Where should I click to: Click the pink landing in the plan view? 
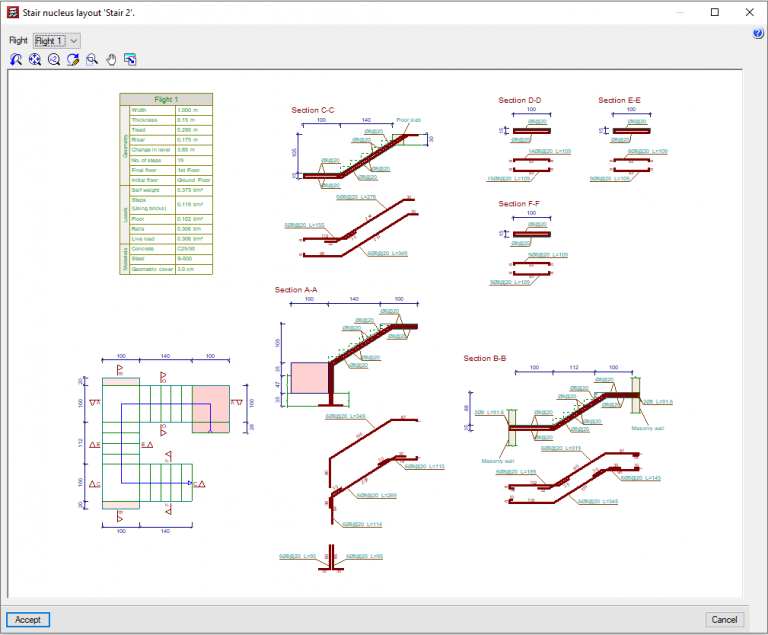click(x=211, y=409)
